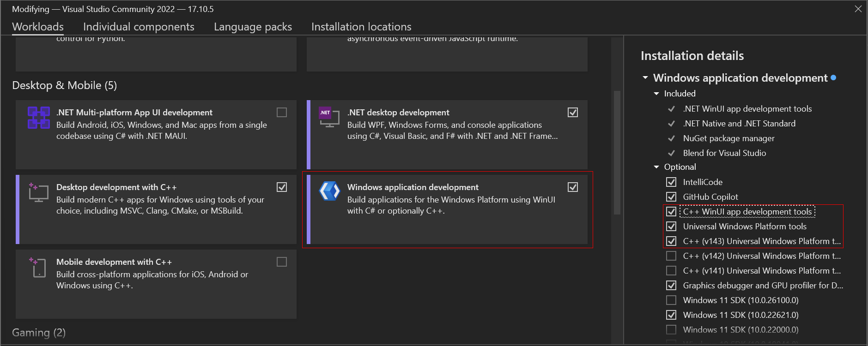
Task: Click the Desktop development with C++ icon
Action: 39,192
